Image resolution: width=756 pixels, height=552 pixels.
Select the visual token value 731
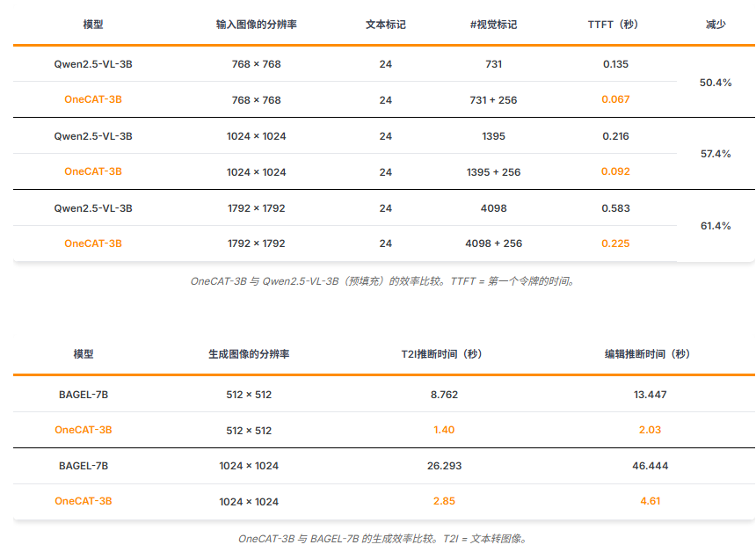point(494,64)
